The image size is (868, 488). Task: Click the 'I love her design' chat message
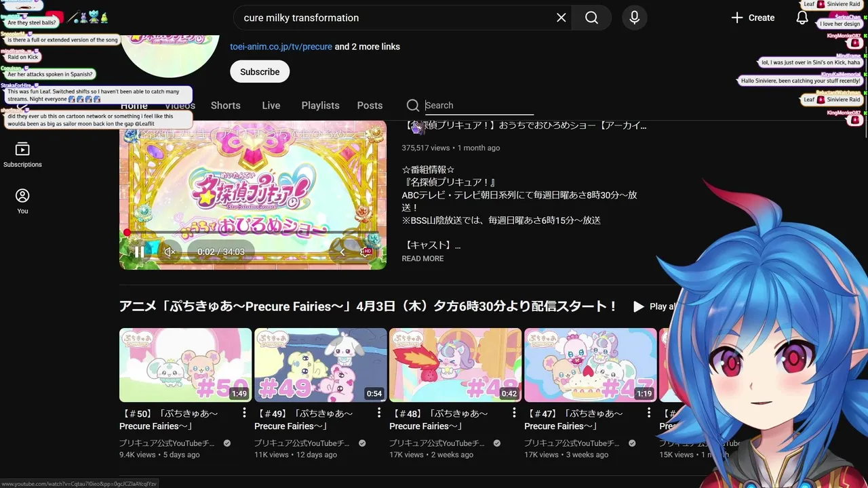[x=840, y=24]
